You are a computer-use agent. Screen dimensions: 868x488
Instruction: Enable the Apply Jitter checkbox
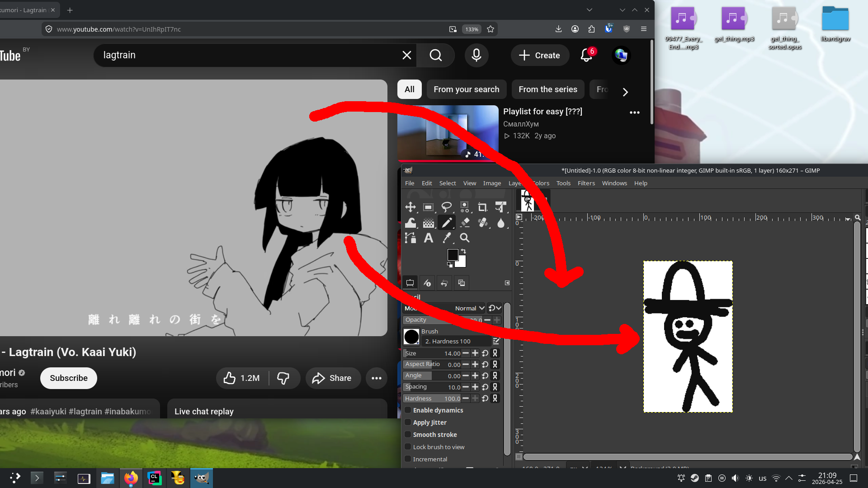point(408,422)
